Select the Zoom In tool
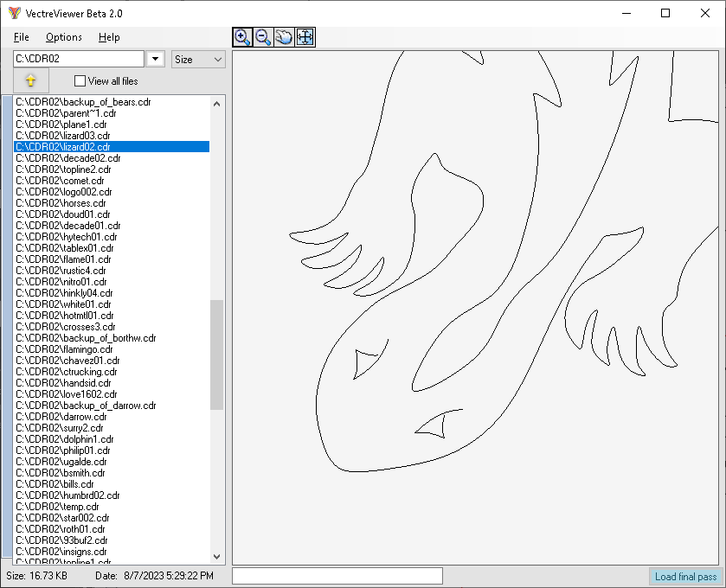Image resolution: width=726 pixels, height=588 pixels. coord(242,37)
